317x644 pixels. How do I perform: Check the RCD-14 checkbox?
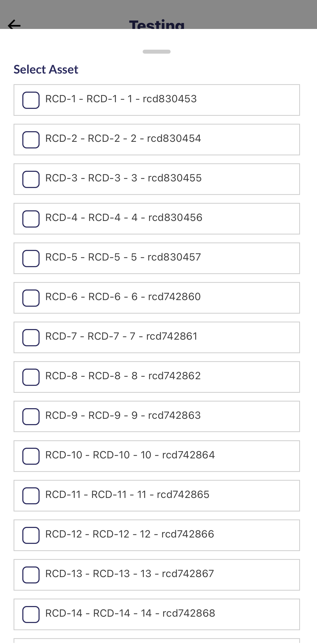click(x=31, y=615)
